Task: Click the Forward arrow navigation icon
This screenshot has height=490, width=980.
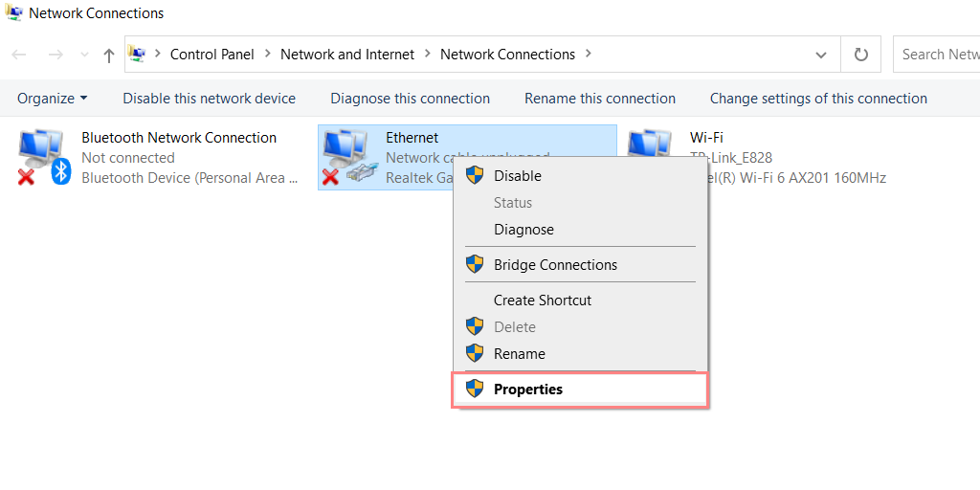Action: coord(56,55)
